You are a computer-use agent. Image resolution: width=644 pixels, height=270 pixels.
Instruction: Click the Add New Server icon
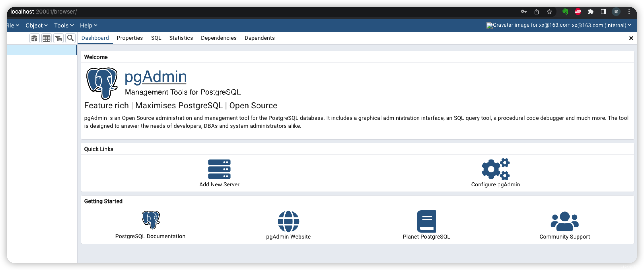(219, 169)
